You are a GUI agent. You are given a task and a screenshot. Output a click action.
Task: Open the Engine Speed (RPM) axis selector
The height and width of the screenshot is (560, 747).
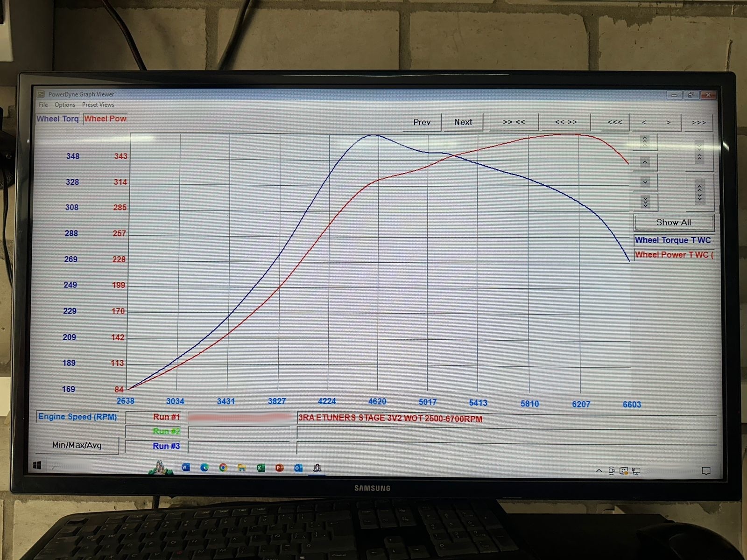click(x=78, y=417)
